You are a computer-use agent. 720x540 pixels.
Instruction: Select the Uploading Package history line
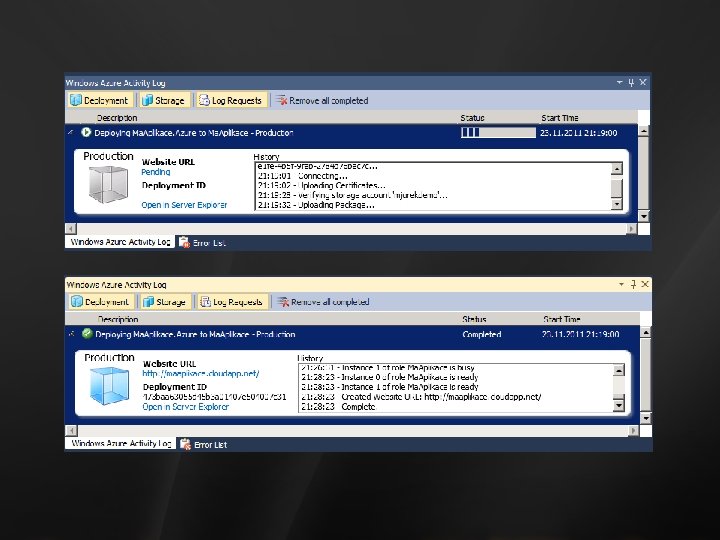316,205
